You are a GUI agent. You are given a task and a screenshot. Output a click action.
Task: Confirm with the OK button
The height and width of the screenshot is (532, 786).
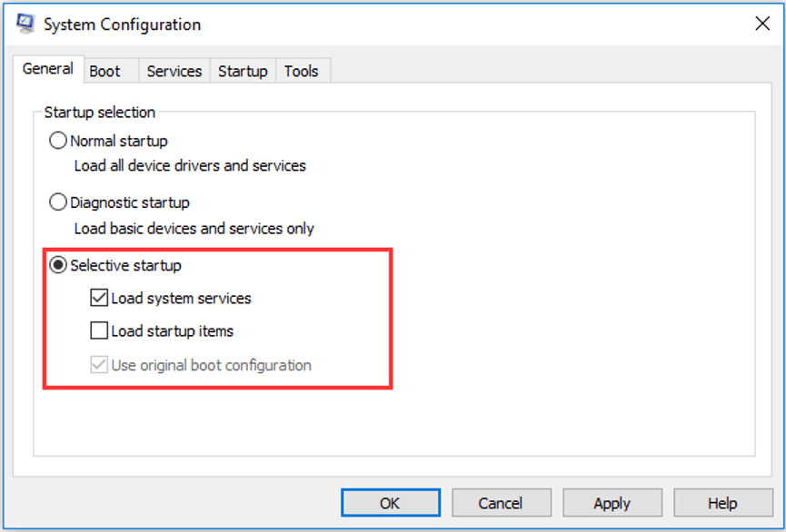pos(391,503)
